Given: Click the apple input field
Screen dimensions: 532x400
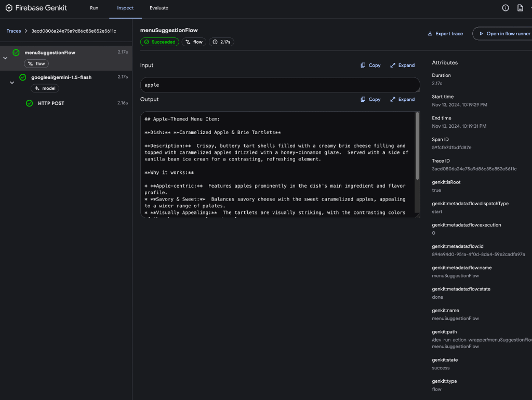Looking at the screenshot, I should [x=281, y=84].
